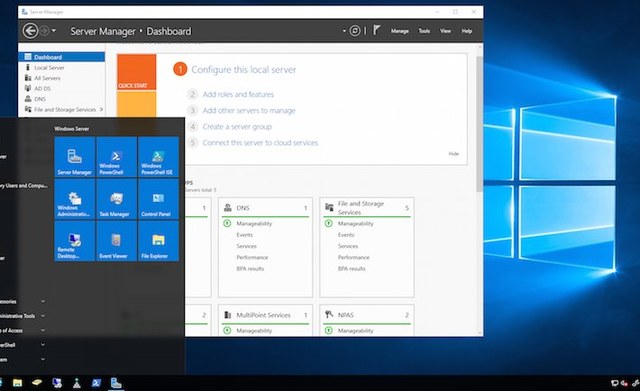Expand the PowerShell start menu group
The height and width of the screenshot is (391, 640).
coord(43,344)
